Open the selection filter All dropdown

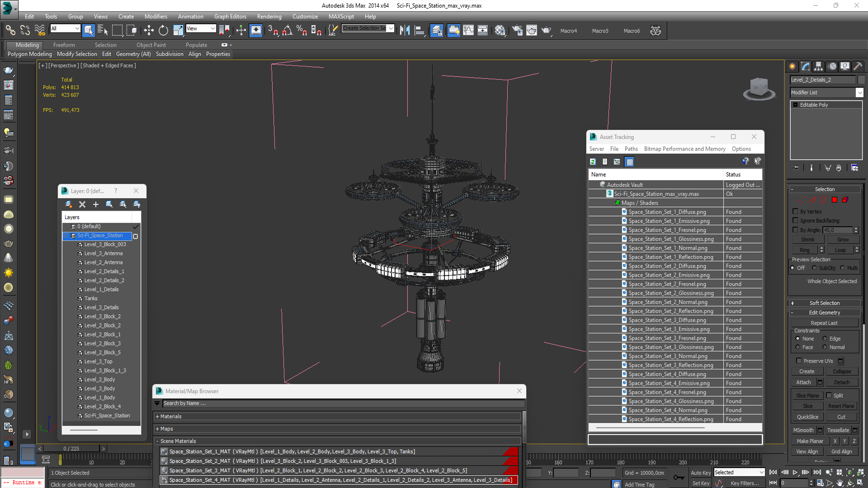(65, 28)
